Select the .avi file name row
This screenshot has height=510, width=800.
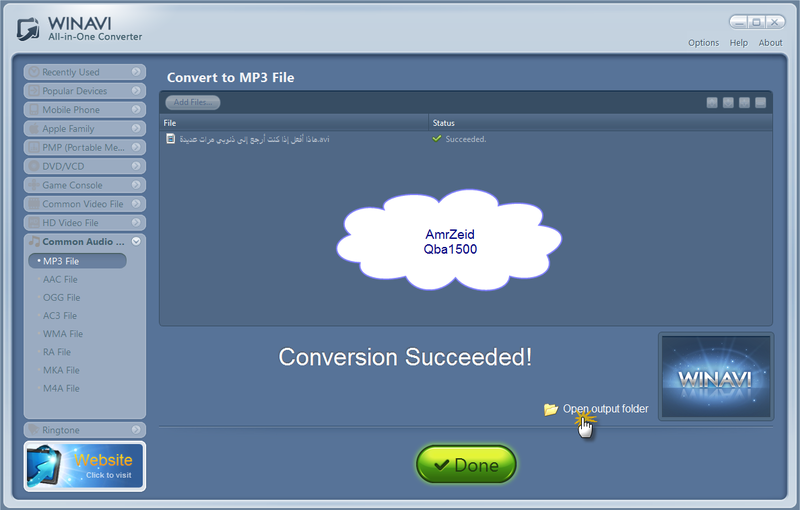coord(254,139)
